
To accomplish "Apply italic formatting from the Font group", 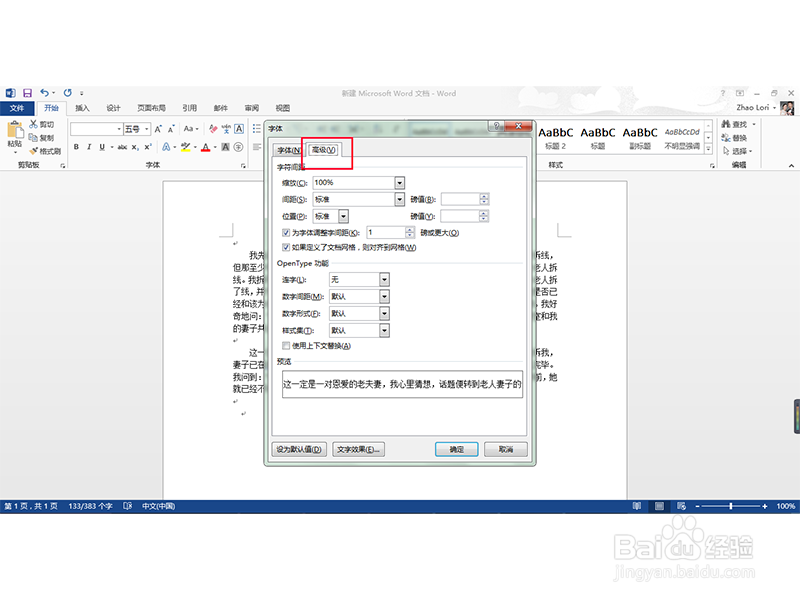I will coord(90,146).
